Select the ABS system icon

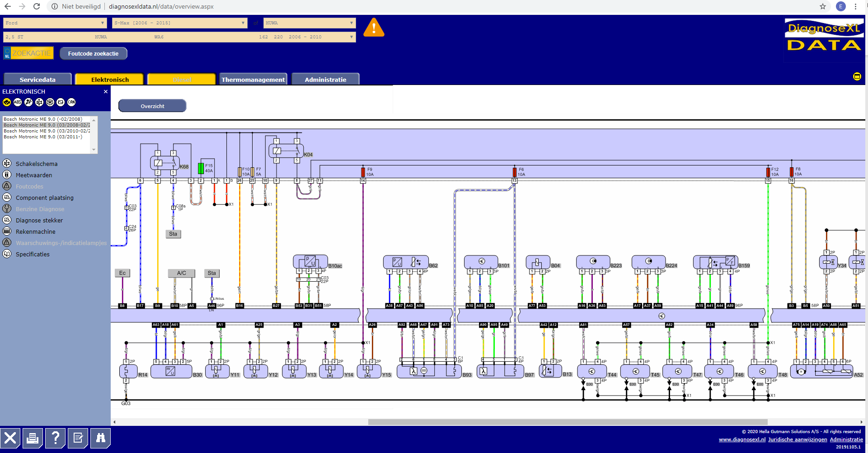tap(18, 102)
